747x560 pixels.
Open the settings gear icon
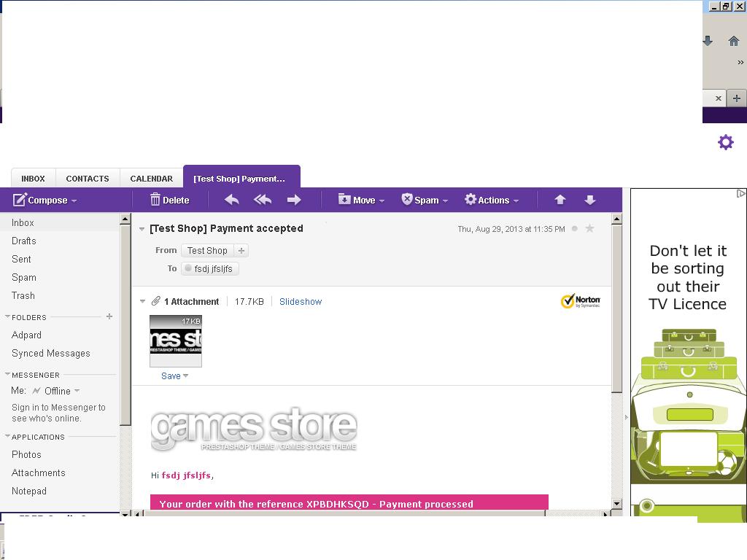click(x=726, y=142)
